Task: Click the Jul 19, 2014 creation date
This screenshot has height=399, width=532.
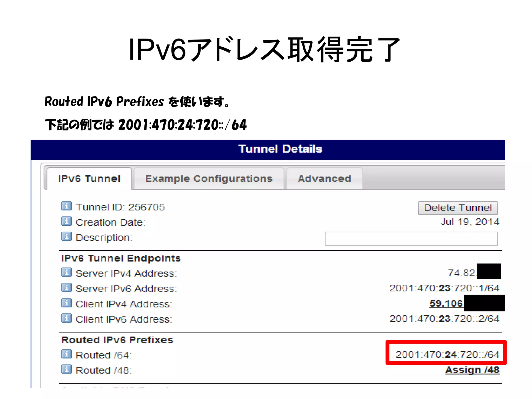Action: pos(470,222)
